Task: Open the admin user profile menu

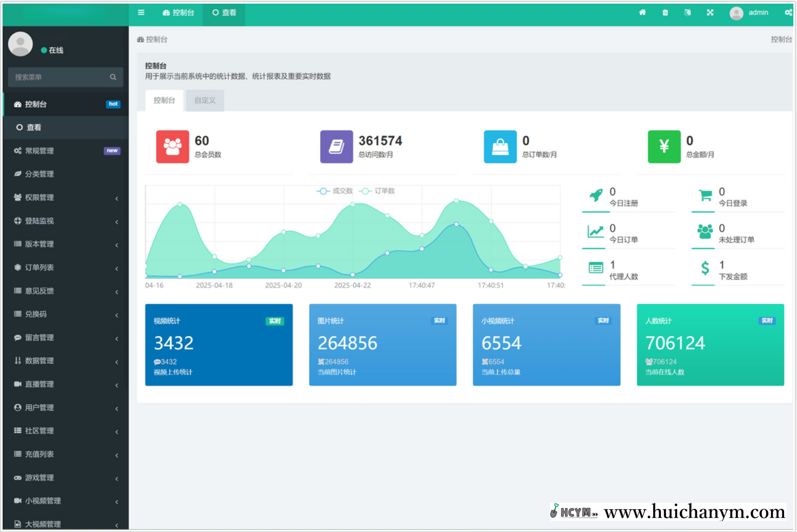Action: coord(749,12)
